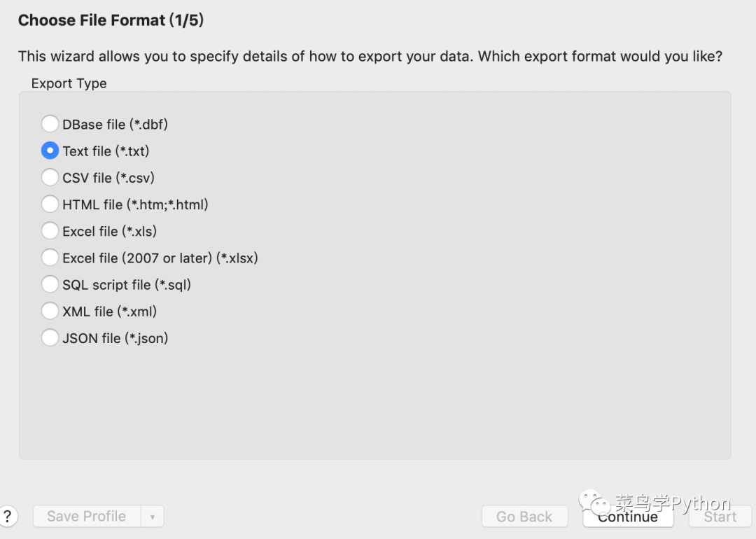Select CSV file (*.csv) option
The height and width of the screenshot is (539, 756).
(x=50, y=177)
